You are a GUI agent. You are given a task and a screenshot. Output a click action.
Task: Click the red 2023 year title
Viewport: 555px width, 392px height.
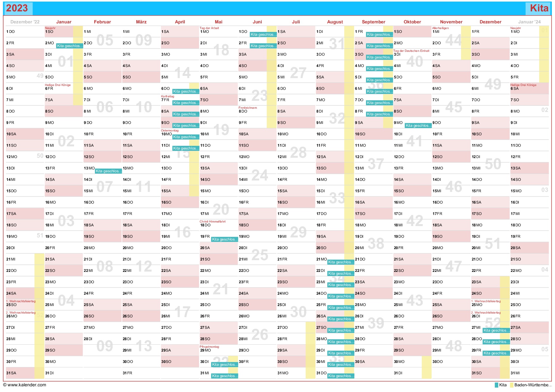[x=17, y=8]
